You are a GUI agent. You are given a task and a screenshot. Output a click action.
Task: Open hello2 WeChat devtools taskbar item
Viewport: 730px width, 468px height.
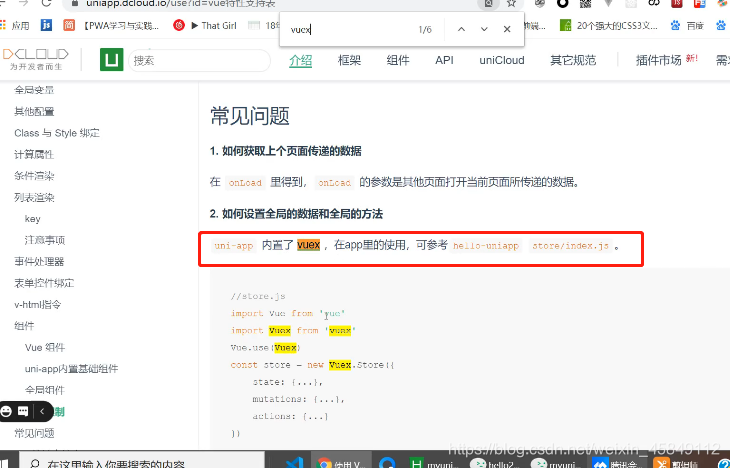coord(495,462)
